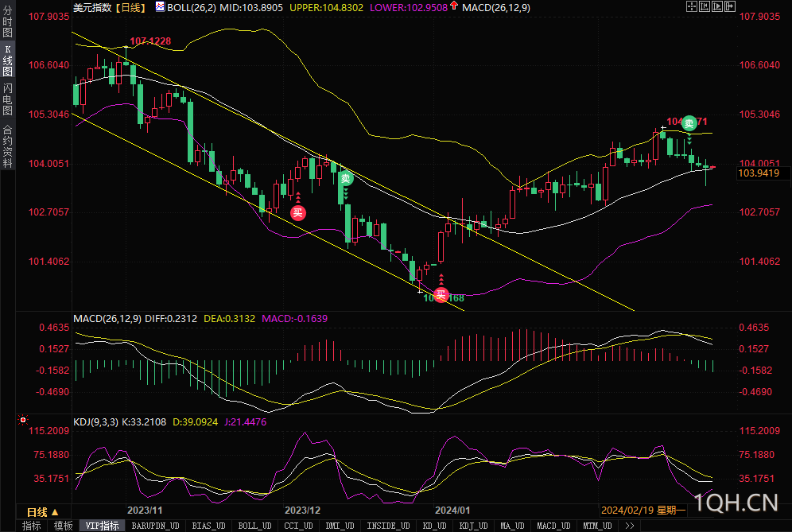Click the MACD:-0.1639 value
Screen dimensions: 792x532
(x=294, y=319)
